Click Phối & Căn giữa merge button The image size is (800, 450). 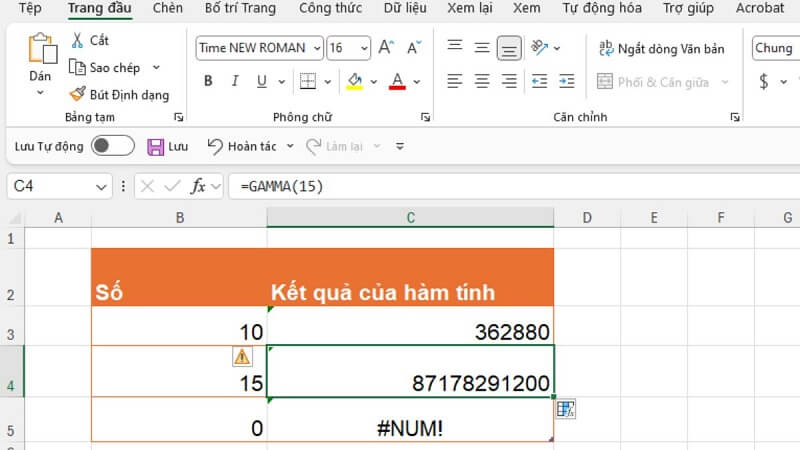tap(653, 82)
